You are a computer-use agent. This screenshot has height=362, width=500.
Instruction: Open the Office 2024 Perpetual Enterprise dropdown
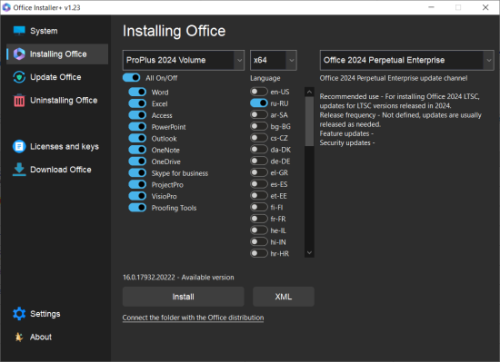[x=407, y=60]
